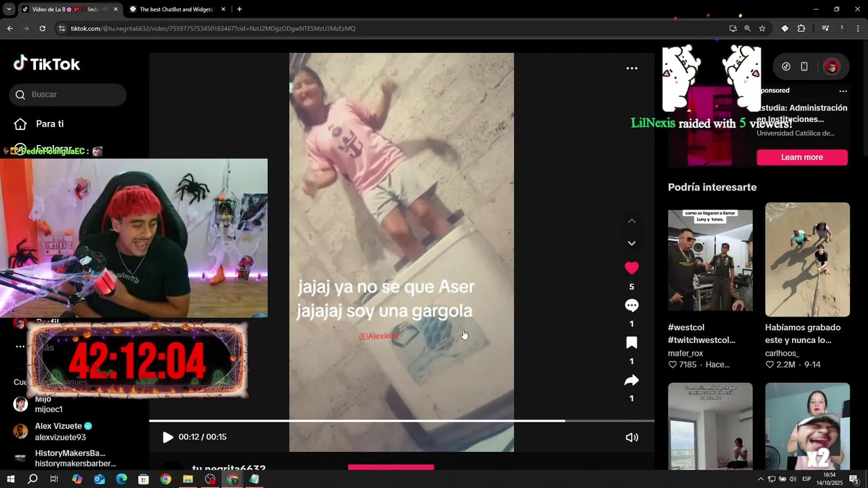Open File Explorer from the taskbar
This screenshot has width=868, height=488.
pyautogui.click(x=188, y=479)
